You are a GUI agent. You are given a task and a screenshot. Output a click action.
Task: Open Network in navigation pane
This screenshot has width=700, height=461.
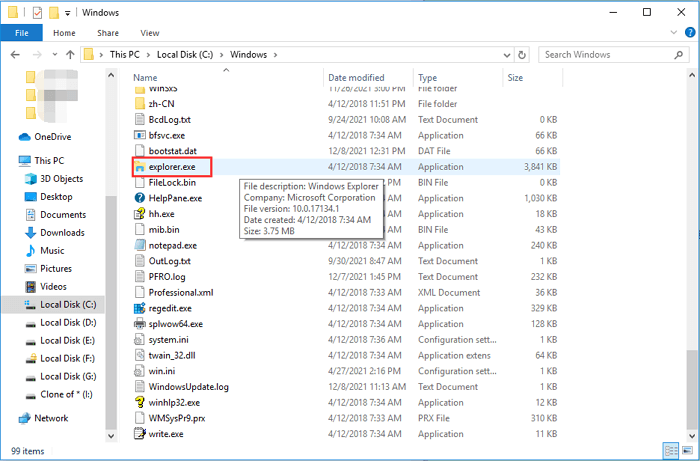[43, 419]
